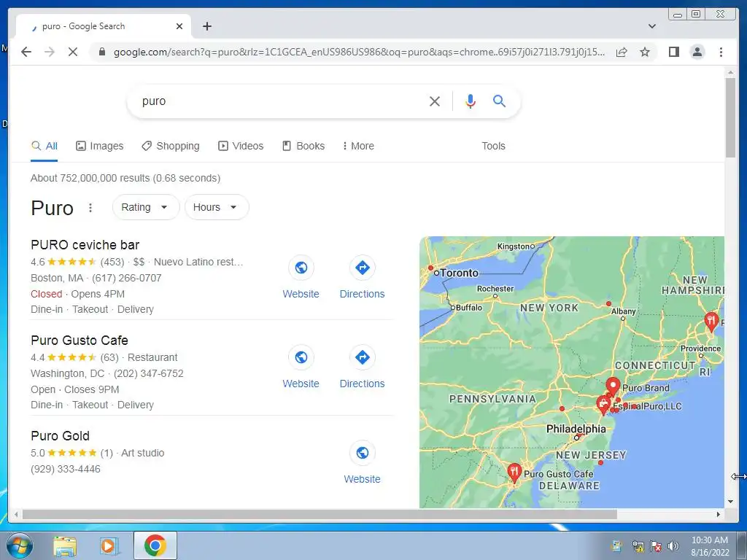Screen dimensions: 747x560
Task: Click Philadelphia label on the map
Action: tap(576, 429)
